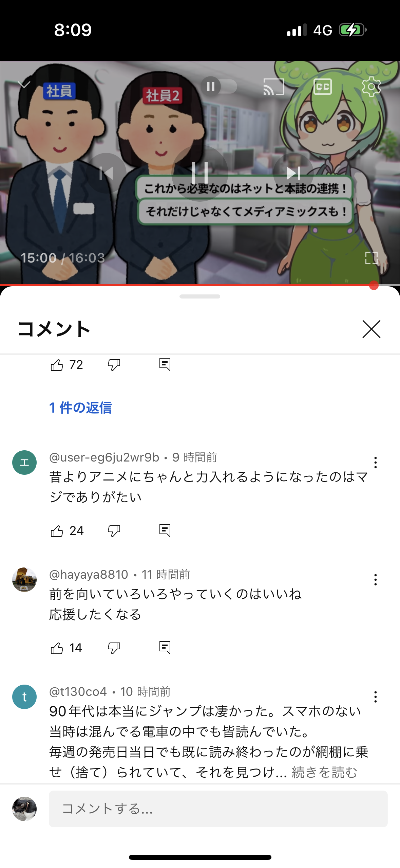This screenshot has width=400, height=868.
Task: Toggle closed captions CC button
Action: click(x=322, y=87)
